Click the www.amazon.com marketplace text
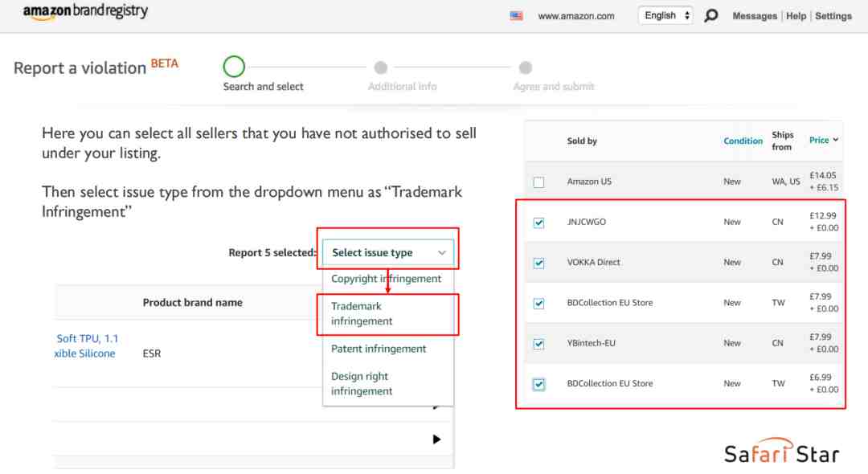 (x=576, y=16)
